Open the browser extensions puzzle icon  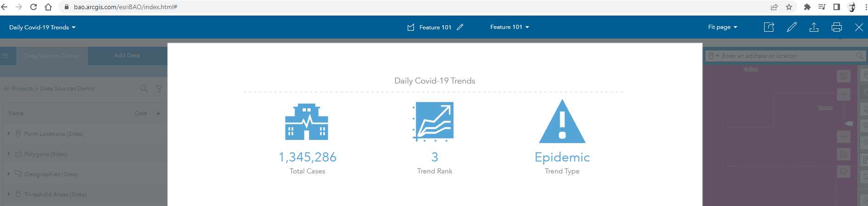pyautogui.click(x=807, y=7)
